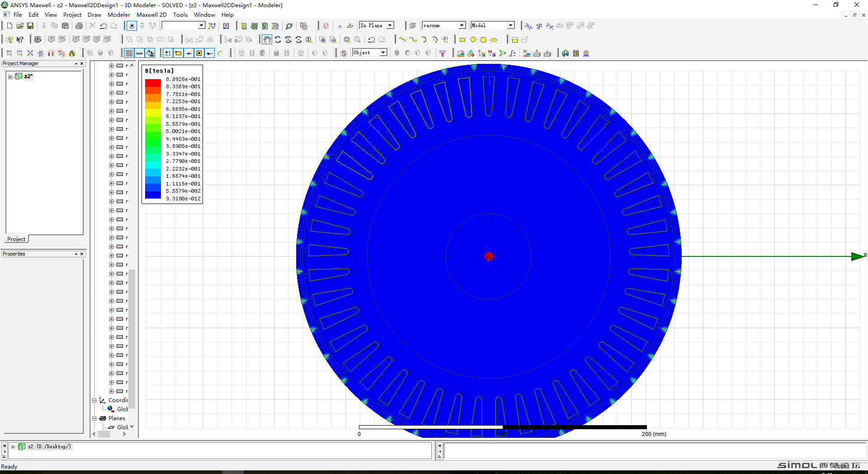
Task: Click the colorful bar chart icon
Action: click(x=51, y=53)
